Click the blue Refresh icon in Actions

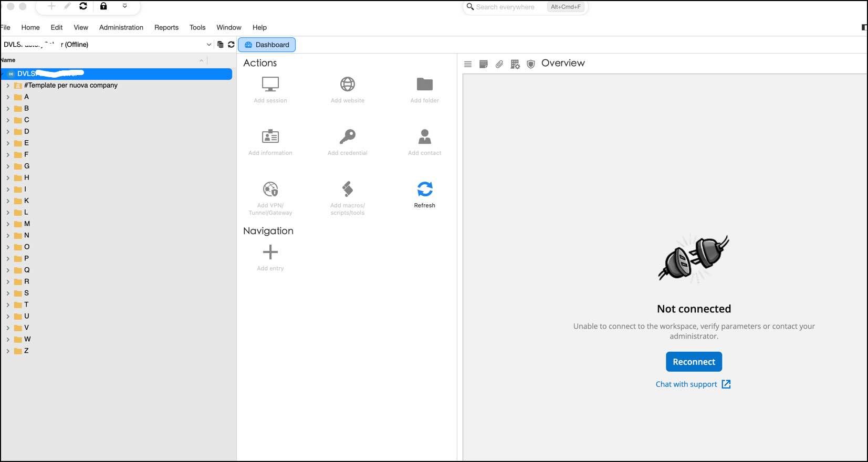click(425, 189)
